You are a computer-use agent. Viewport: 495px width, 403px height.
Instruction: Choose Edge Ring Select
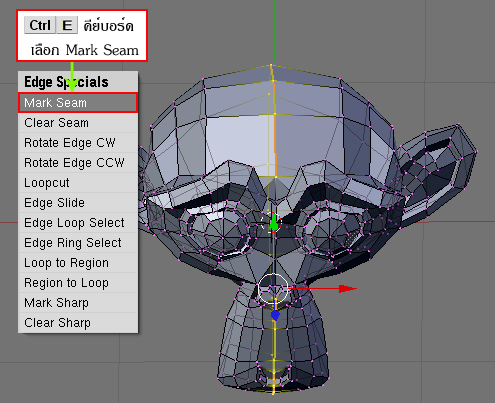[78, 243]
